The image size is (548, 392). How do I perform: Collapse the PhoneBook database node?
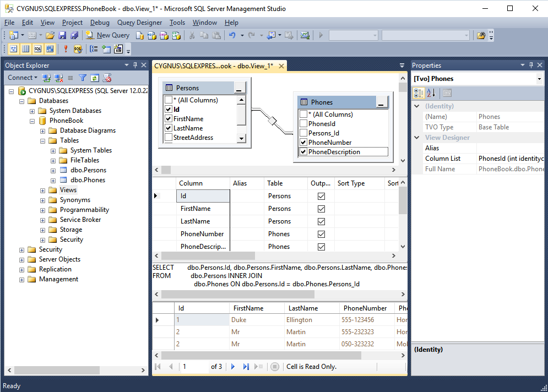(x=32, y=121)
